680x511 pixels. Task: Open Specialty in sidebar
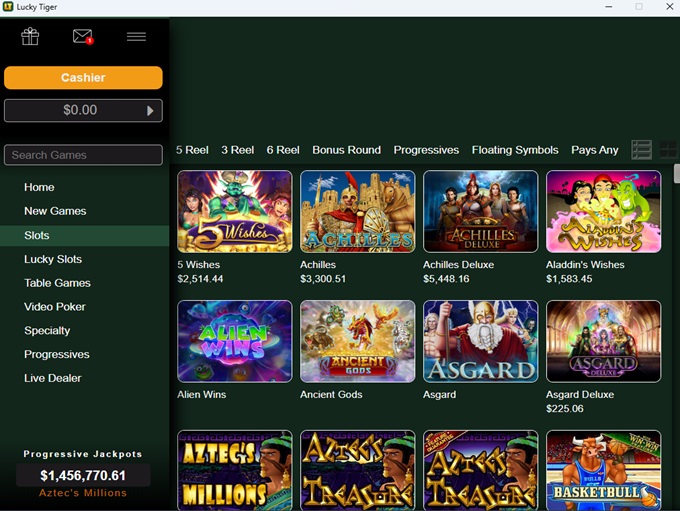pos(47,331)
